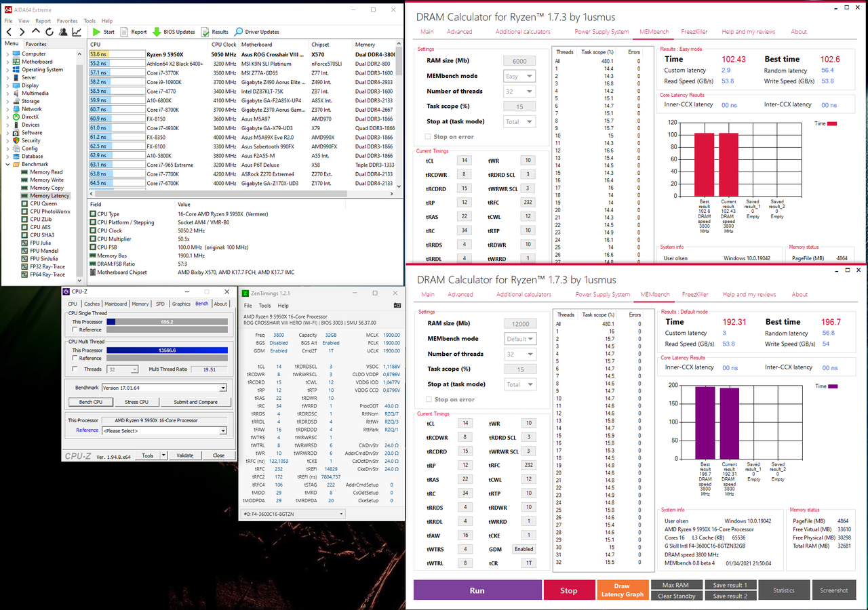Click the Screenshot button in DRAM Calculator
Viewport: 868px width, 610px height.
833,590
